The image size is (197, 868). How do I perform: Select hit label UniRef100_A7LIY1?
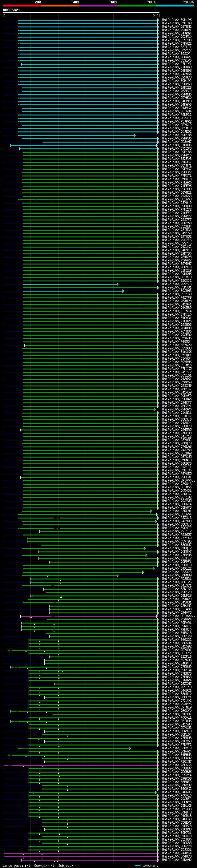click(x=177, y=64)
